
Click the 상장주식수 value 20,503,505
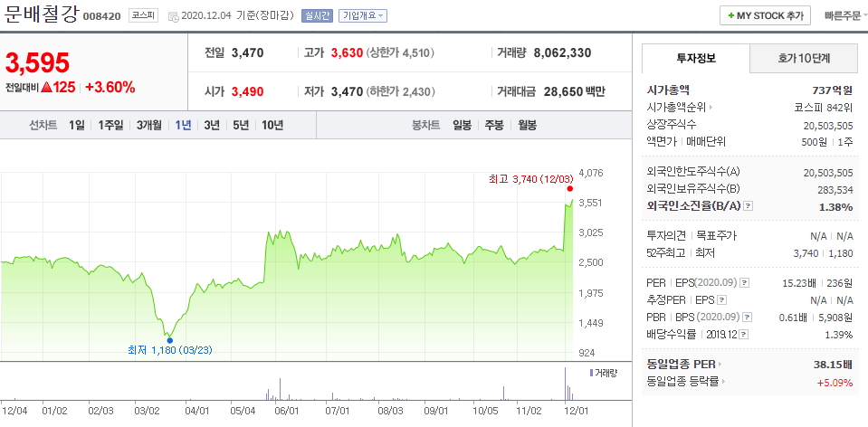point(828,126)
